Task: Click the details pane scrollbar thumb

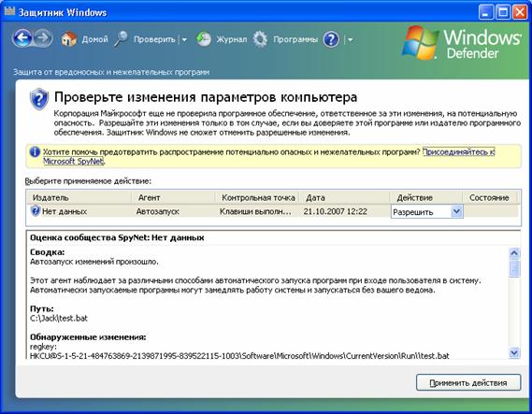Action: (514, 268)
